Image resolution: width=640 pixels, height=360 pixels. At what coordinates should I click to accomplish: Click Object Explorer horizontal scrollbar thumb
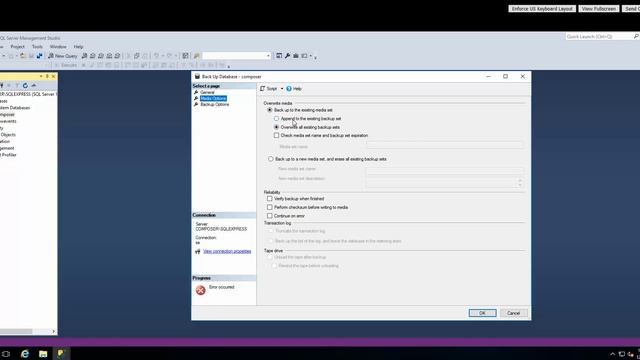pyautogui.click(x=16, y=331)
